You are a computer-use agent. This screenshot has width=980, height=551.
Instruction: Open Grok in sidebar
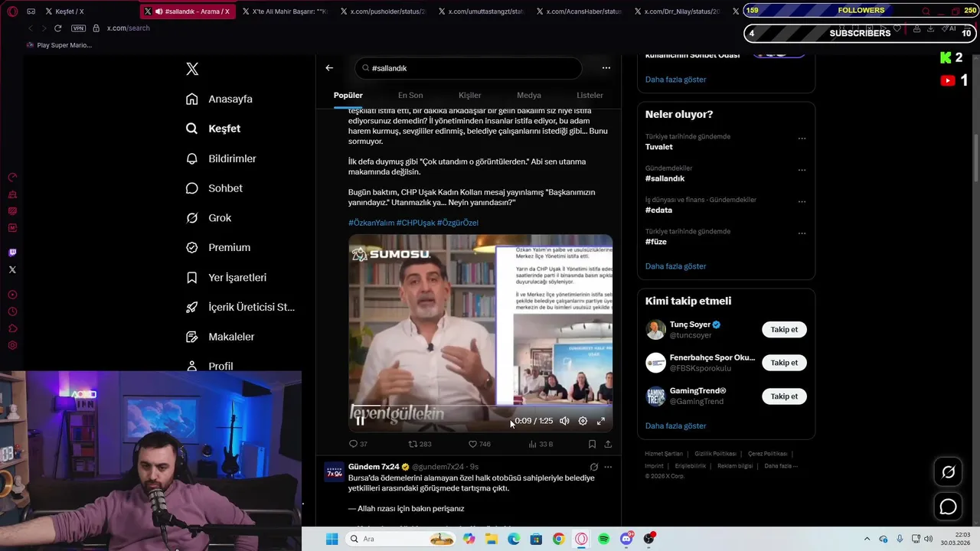(x=208, y=218)
